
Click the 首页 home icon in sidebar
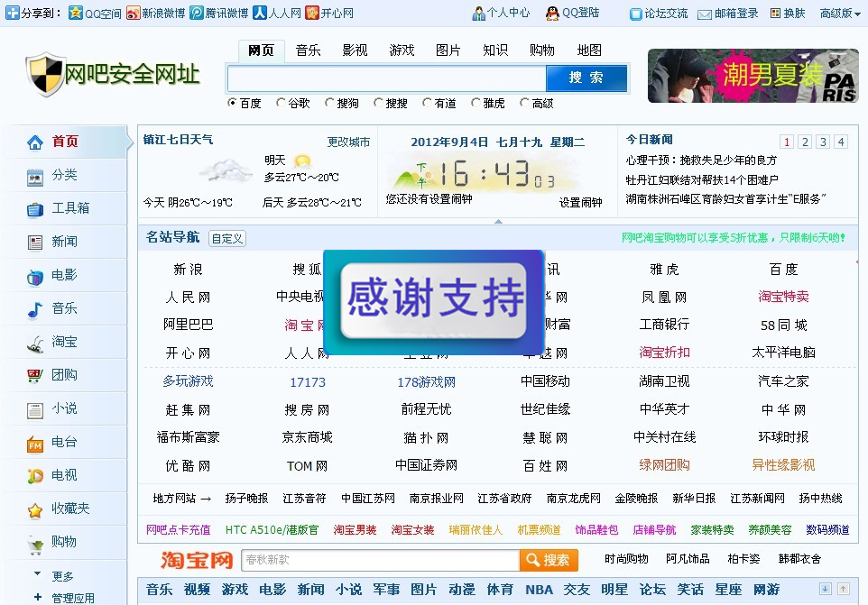tap(35, 142)
